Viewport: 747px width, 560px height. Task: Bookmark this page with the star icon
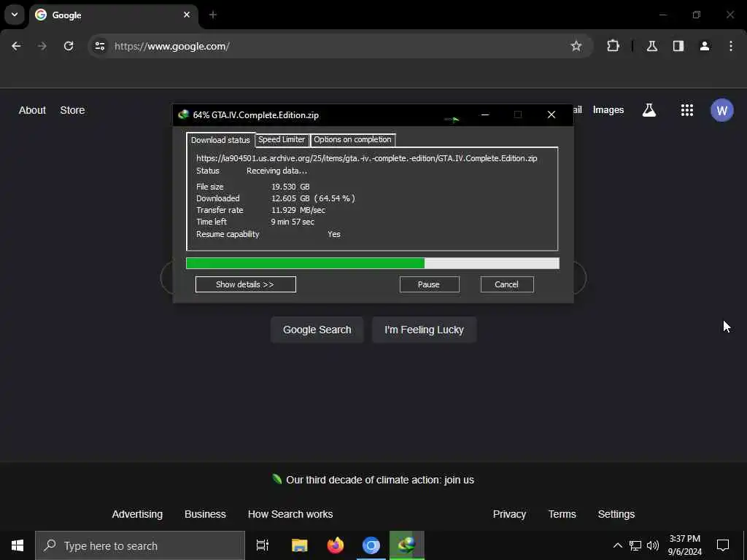tap(576, 46)
